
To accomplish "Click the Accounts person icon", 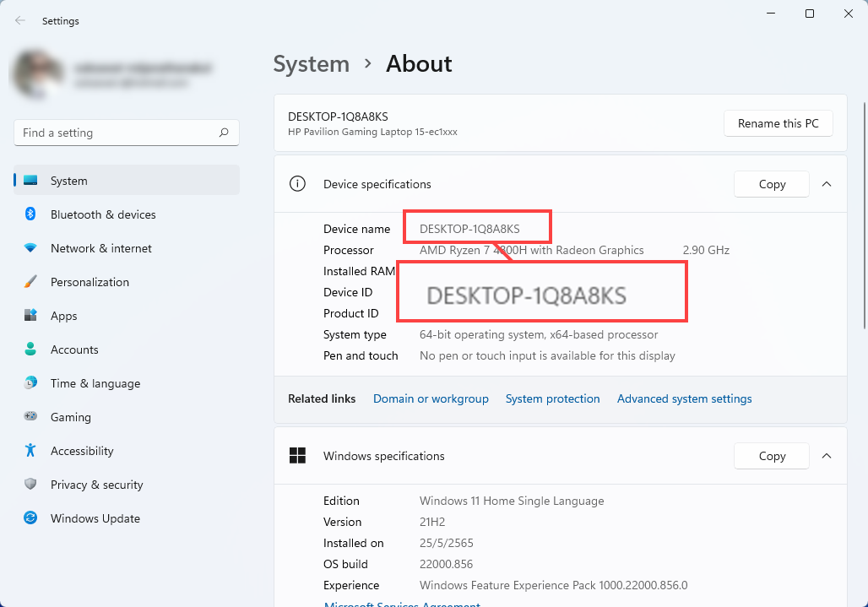I will [x=30, y=350].
